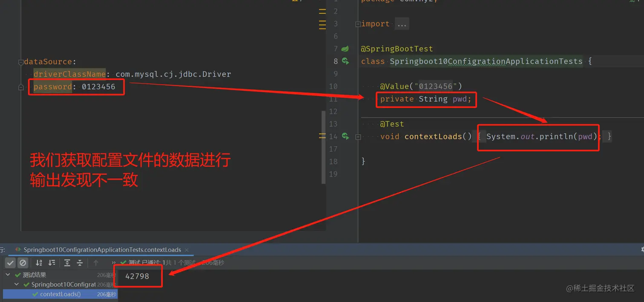Screen dimensions: 644x302
Task: Sort test results by duration
Action: point(52,263)
